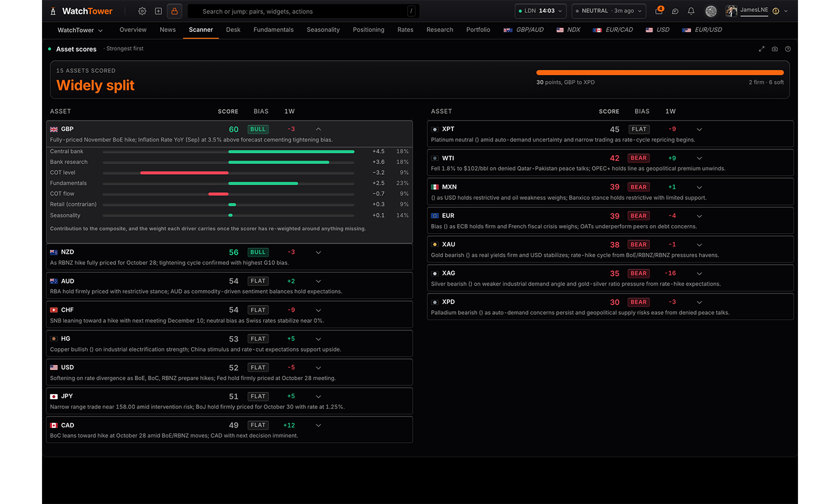Open the Portfolio tab

tap(478, 30)
